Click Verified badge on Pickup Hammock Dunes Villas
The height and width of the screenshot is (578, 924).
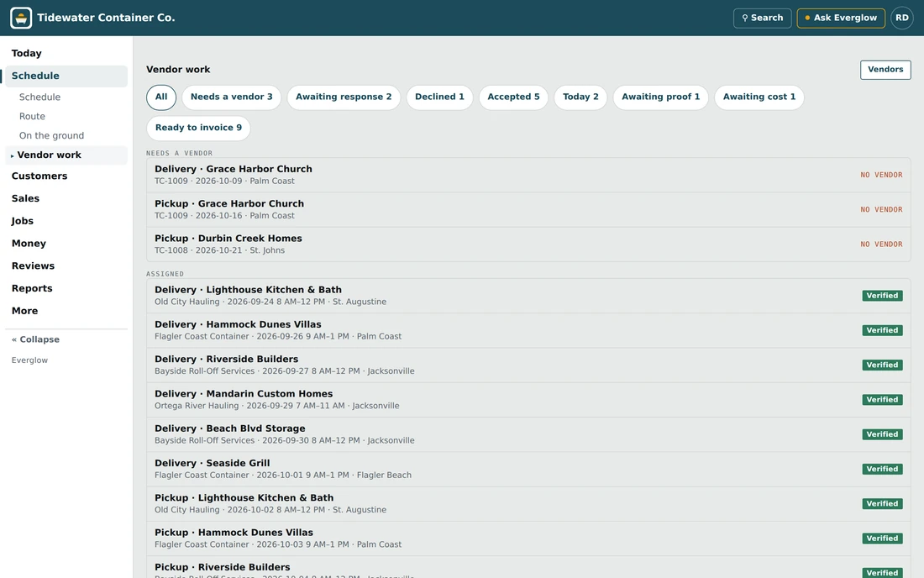coord(882,539)
